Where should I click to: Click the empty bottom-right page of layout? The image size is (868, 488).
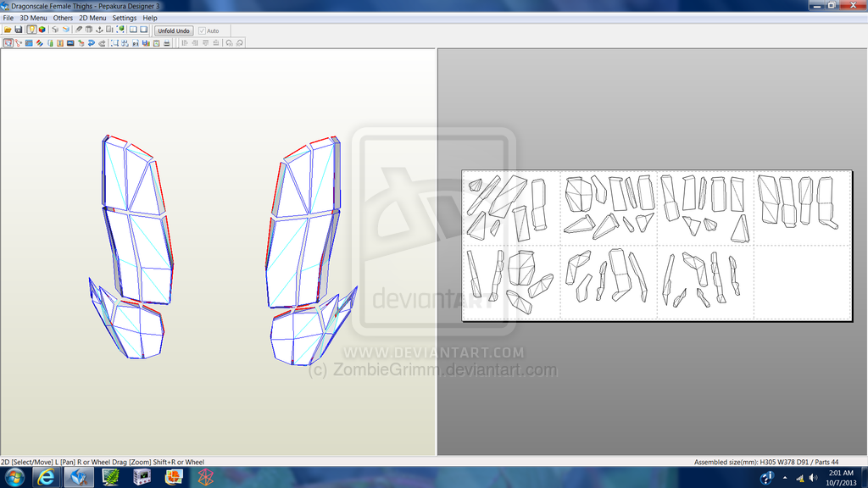tap(802, 282)
